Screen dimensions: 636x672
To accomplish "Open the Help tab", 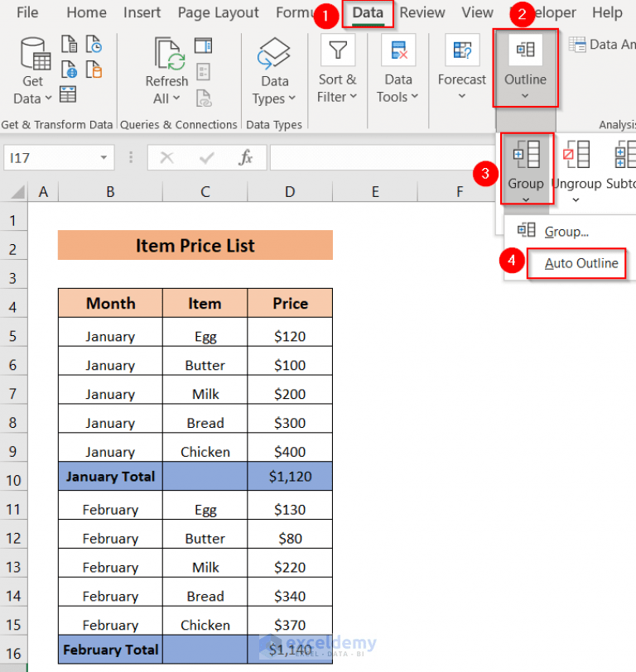I will coord(607,12).
